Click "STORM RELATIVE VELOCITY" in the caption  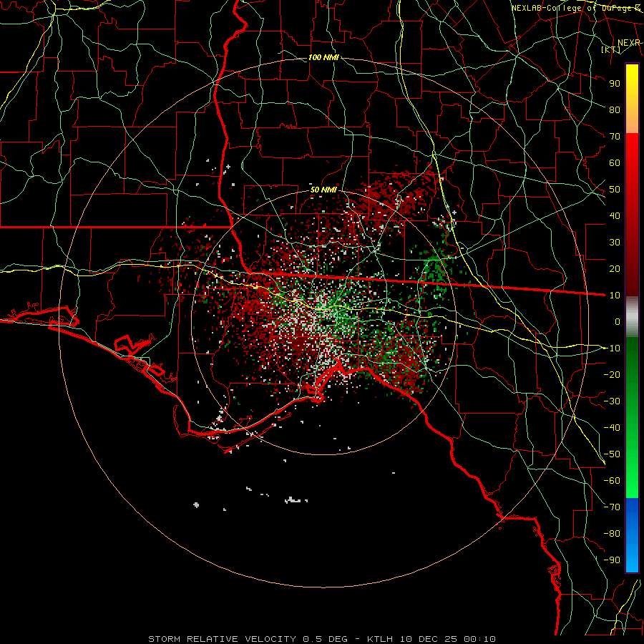(x=222, y=639)
